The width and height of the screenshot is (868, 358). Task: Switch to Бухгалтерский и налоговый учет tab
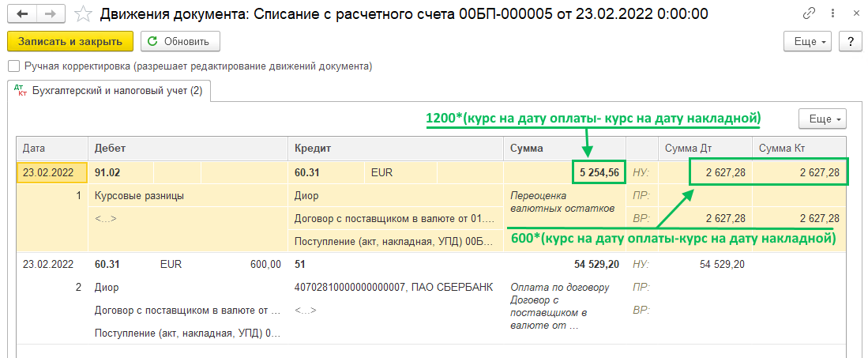click(110, 92)
